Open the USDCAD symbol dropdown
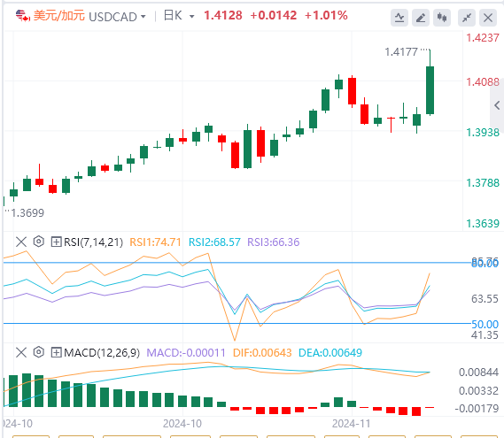 117,17
